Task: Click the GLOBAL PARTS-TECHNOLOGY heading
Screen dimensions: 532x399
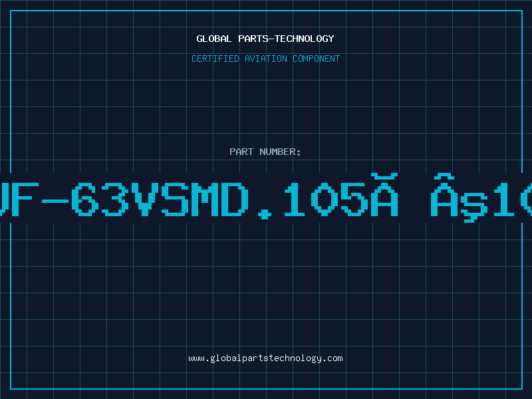Action: pos(265,39)
